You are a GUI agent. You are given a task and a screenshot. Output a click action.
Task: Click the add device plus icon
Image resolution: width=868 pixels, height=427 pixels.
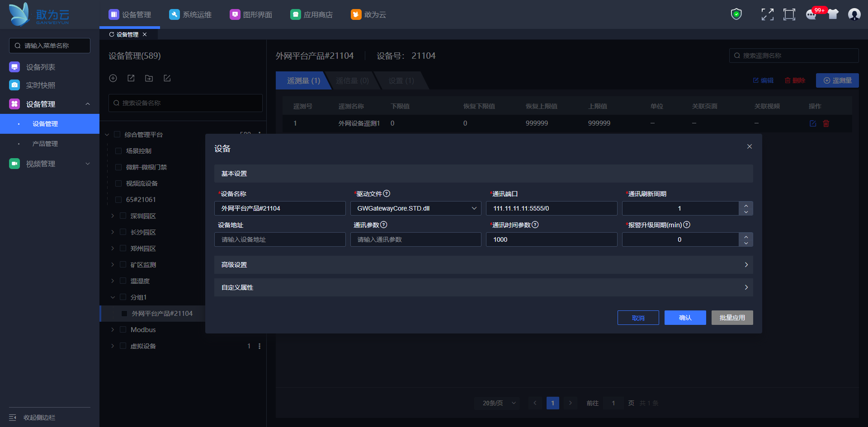click(x=113, y=78)
